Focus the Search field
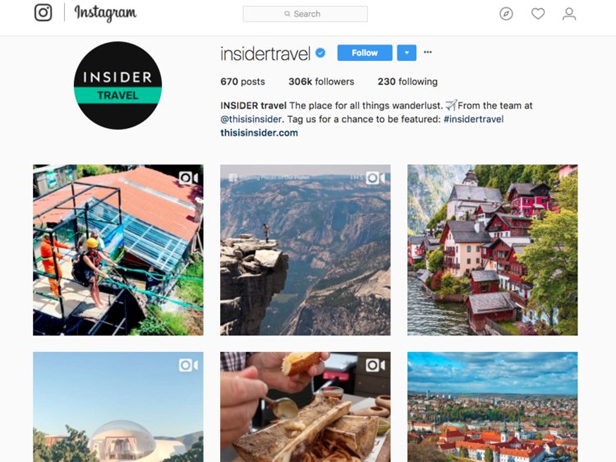616x462 pixels. click(305, 14)
